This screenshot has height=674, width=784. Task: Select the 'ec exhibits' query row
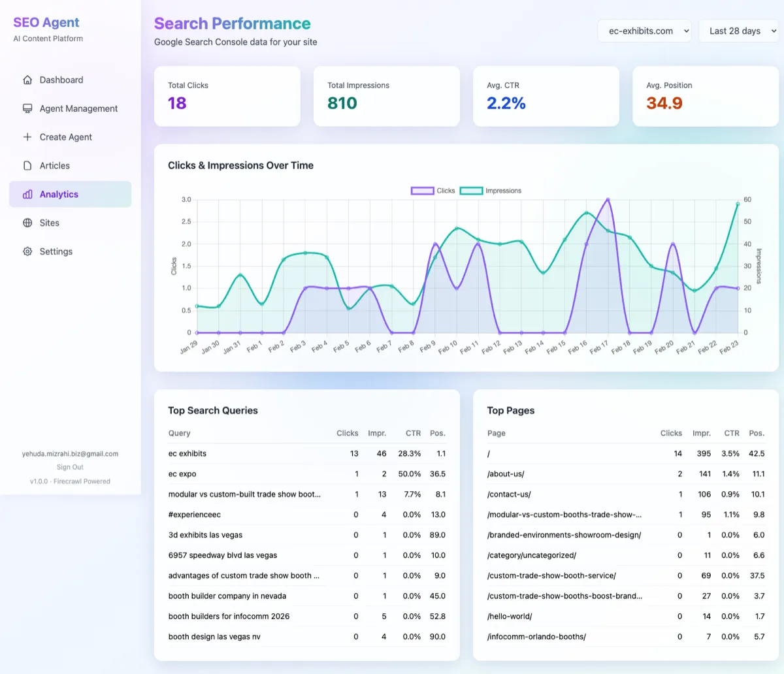pyautogui.click(x=187, y=453)
